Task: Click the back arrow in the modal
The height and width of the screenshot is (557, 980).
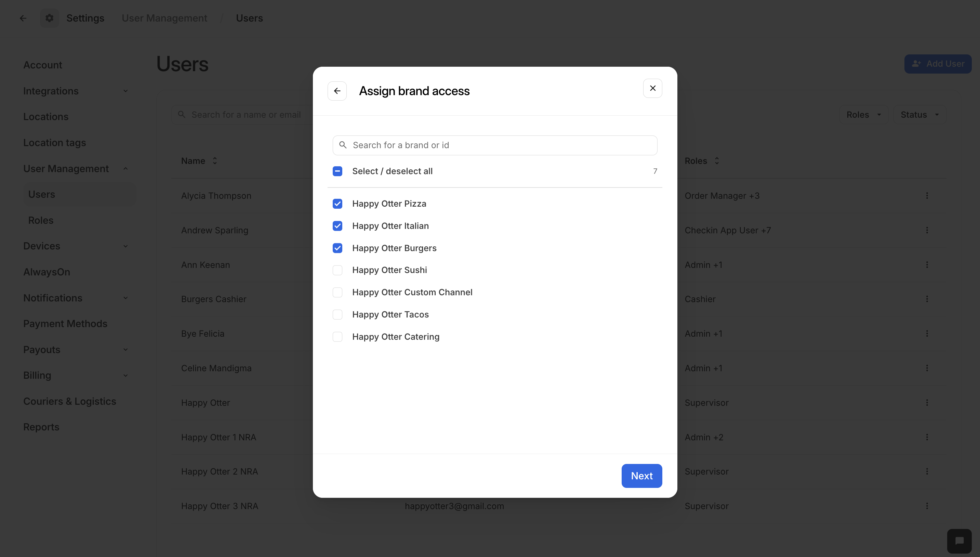Action: point(337,91)
